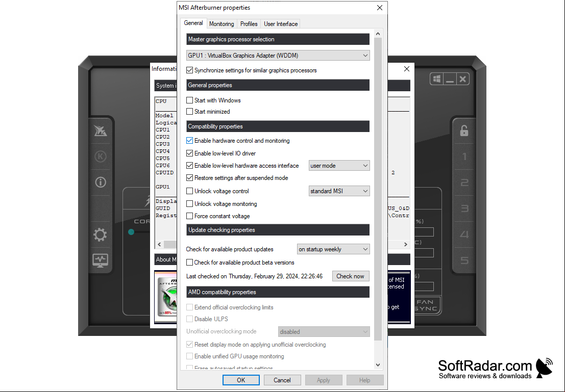Close the MSI Afterburner skin window

pyautogui.click(x=463, y=79)
